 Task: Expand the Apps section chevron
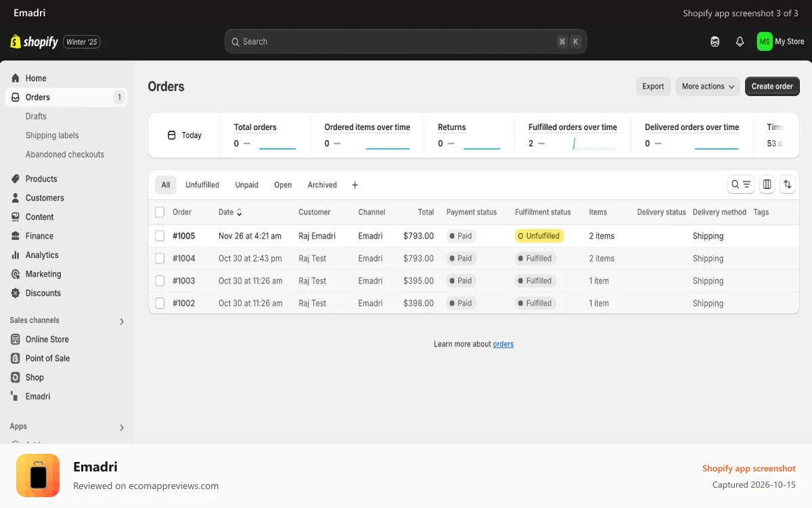pos(122,427)
